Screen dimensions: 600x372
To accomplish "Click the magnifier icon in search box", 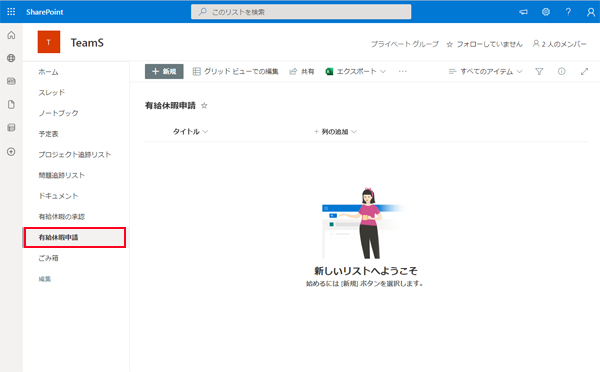I will point(202,12).
